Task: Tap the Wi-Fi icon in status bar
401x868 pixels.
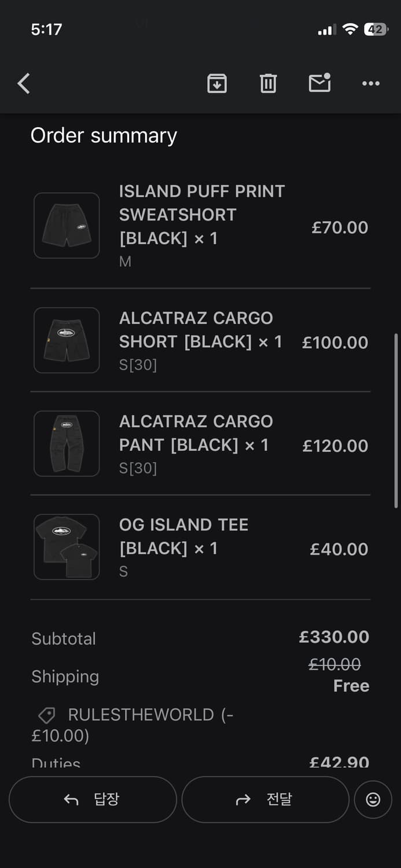Action: click(350, 30)
